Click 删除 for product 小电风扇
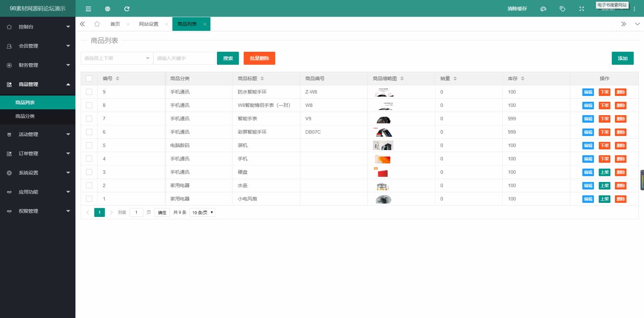This screenshot has width=644, height=318. (x=621, y=199)
